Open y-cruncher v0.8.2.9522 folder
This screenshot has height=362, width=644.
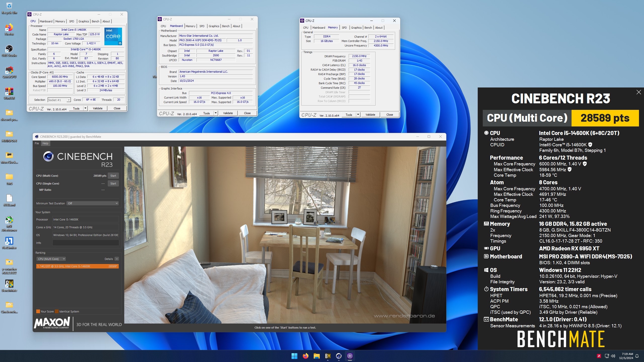[x=9, y=266]
